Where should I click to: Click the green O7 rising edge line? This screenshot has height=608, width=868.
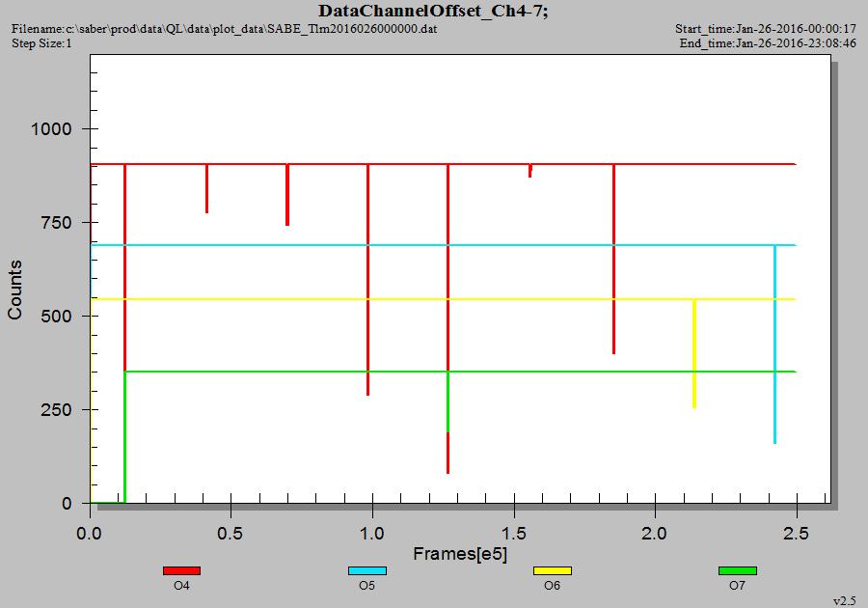pos(125,437)
